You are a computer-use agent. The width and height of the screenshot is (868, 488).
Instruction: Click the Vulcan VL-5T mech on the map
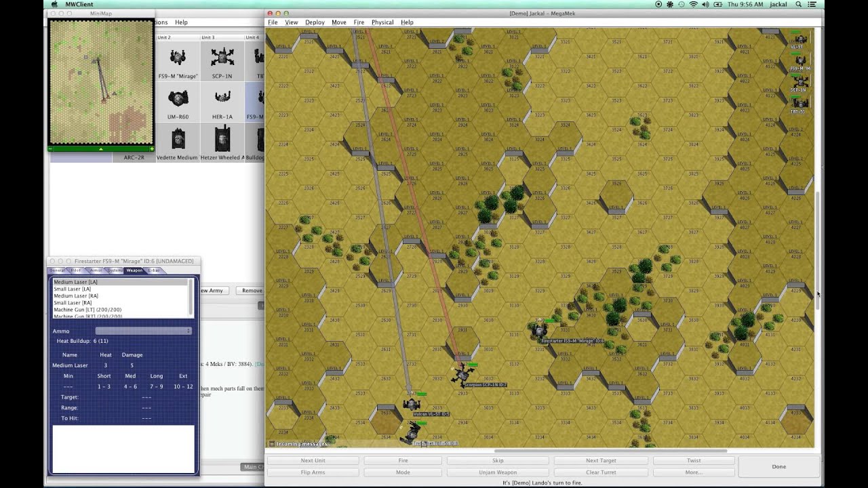412,405
